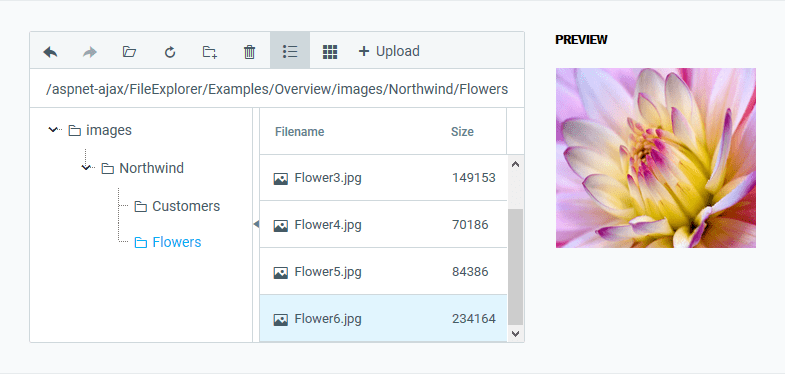785x374 pixels.
Task: Click the image icon beside Flower5.jpg
Action: tap(281, 272)
